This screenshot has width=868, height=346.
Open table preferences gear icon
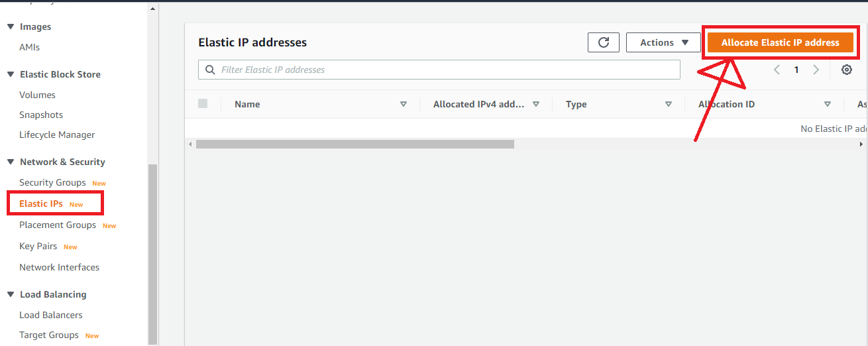[846, 70]
